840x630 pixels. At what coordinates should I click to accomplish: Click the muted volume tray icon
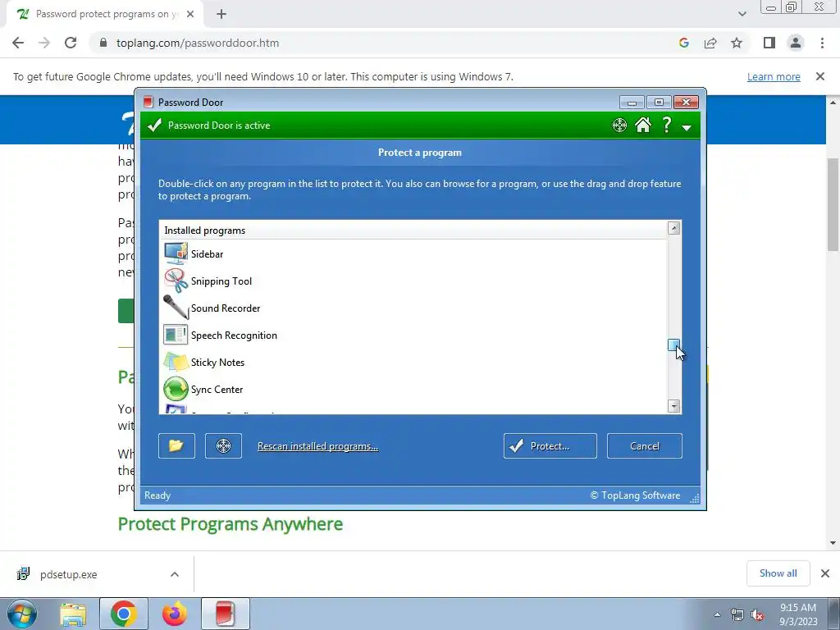(x=757, y=615)
